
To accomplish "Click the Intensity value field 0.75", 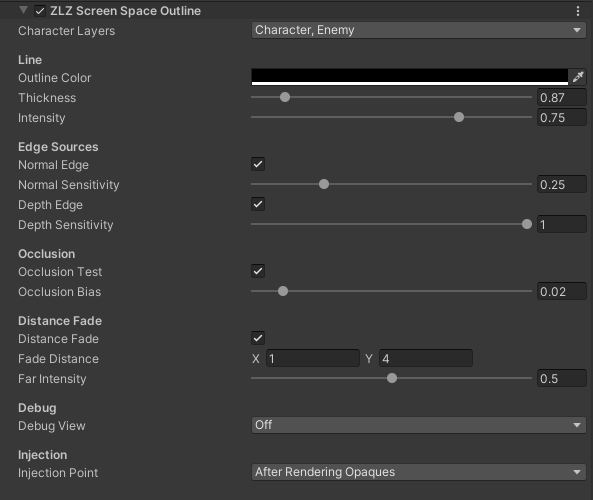I will coord(562,118).
